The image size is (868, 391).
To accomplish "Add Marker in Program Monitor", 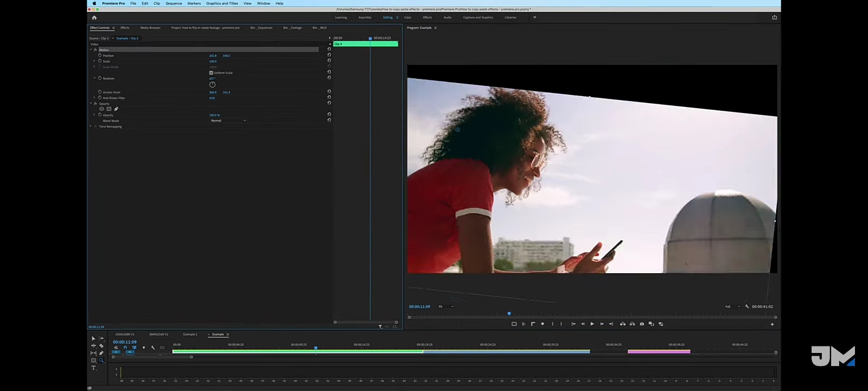I will tap(542, 324).
